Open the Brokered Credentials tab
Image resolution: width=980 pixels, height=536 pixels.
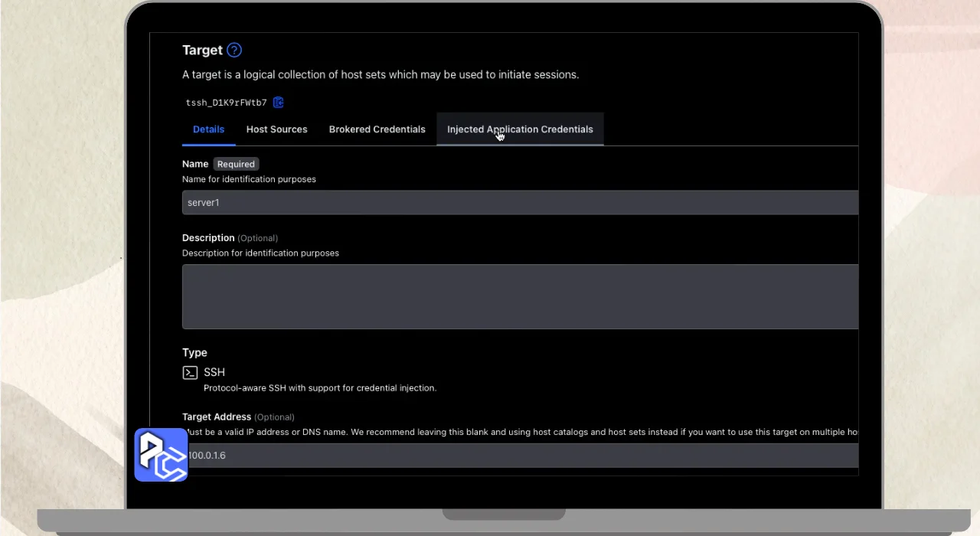click(377, 129)
